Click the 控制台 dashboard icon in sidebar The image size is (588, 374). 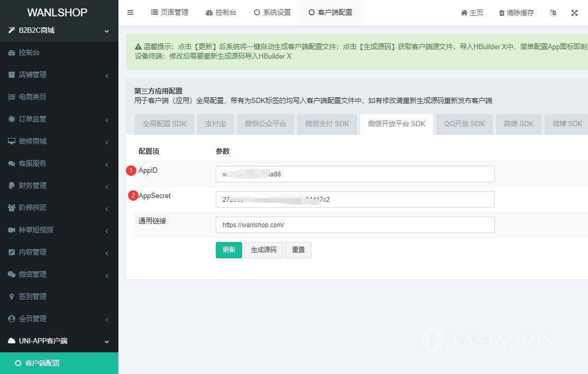point(12,53)
